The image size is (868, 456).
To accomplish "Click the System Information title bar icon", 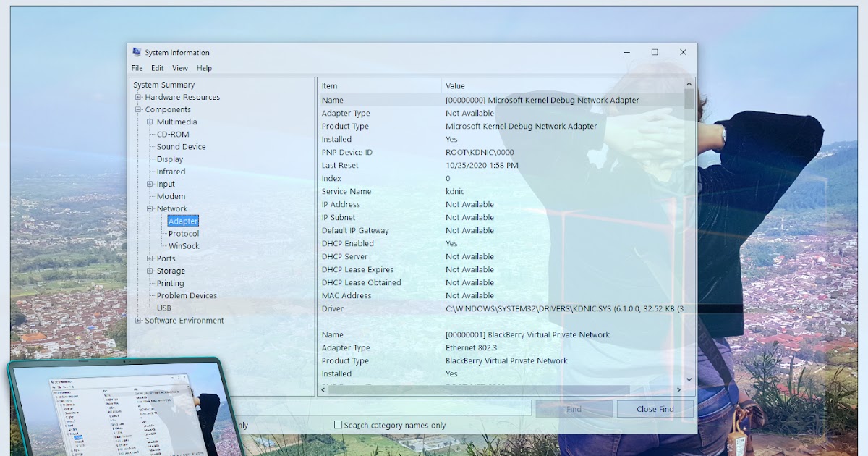I will (137, 52).
